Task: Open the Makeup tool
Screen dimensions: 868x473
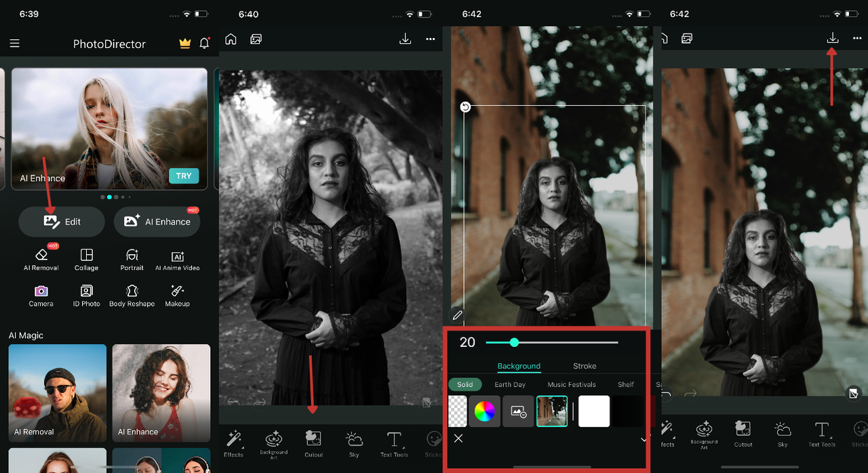Action: pos(178,295)
